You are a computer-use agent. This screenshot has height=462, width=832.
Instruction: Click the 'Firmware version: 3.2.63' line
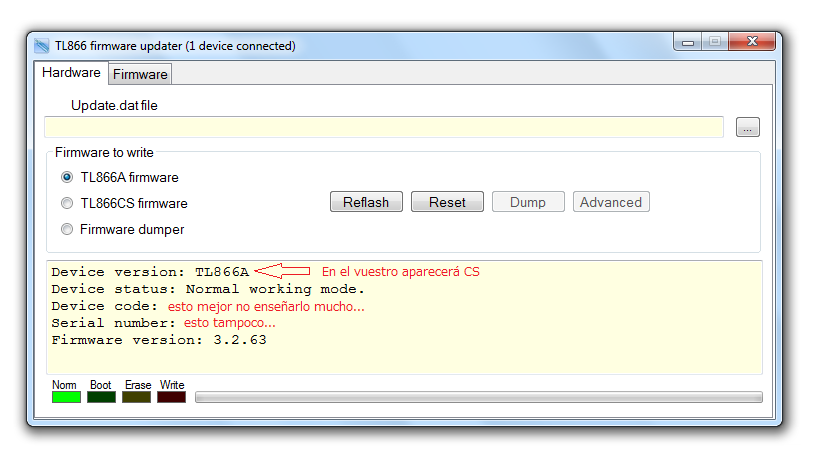159,340
